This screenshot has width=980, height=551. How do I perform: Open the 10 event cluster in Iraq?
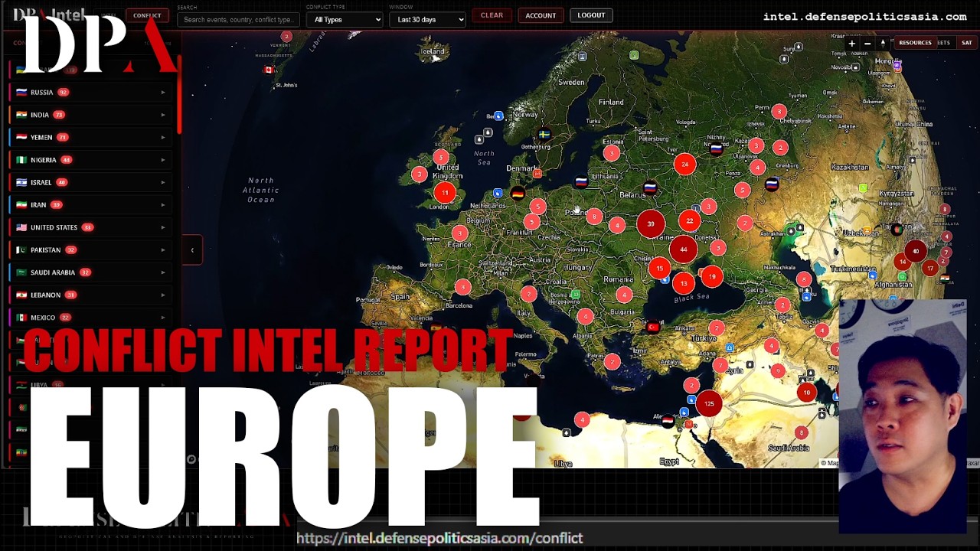806,393
